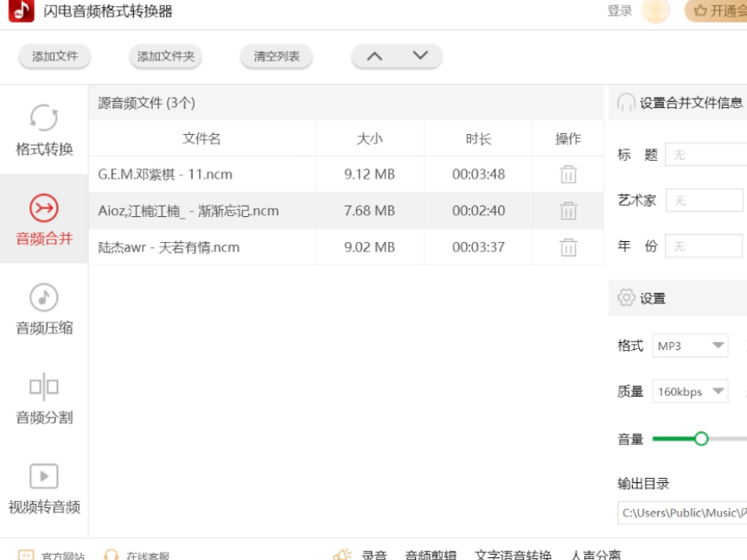The width and height of the screenshot is (747, 560).
Task: Open the user avatar profile icon
Action: click(x=655, y=10)
